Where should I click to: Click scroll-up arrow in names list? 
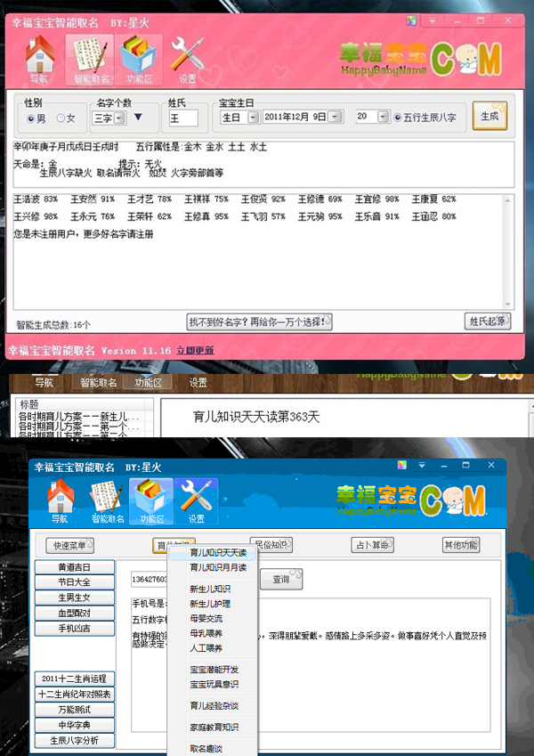click(x=507, y=200)
